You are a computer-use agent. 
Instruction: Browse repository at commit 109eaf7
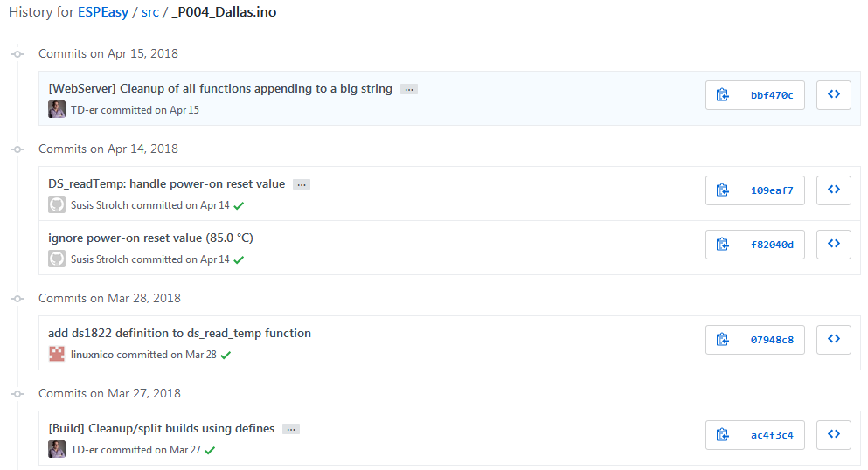(834, 190)
